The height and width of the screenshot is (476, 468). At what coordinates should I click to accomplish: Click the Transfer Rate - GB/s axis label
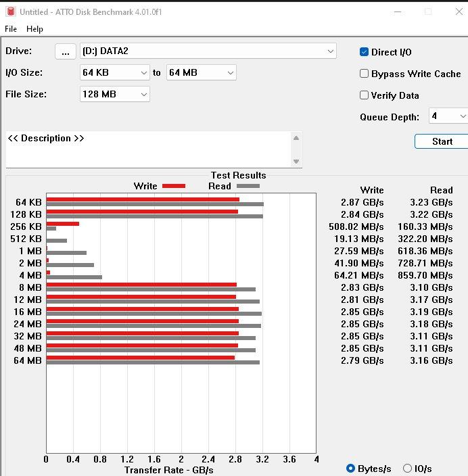point(169,470)
